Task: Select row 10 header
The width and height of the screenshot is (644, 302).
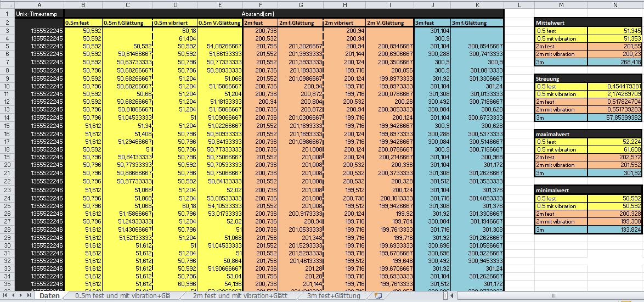Action: (7, 86)
